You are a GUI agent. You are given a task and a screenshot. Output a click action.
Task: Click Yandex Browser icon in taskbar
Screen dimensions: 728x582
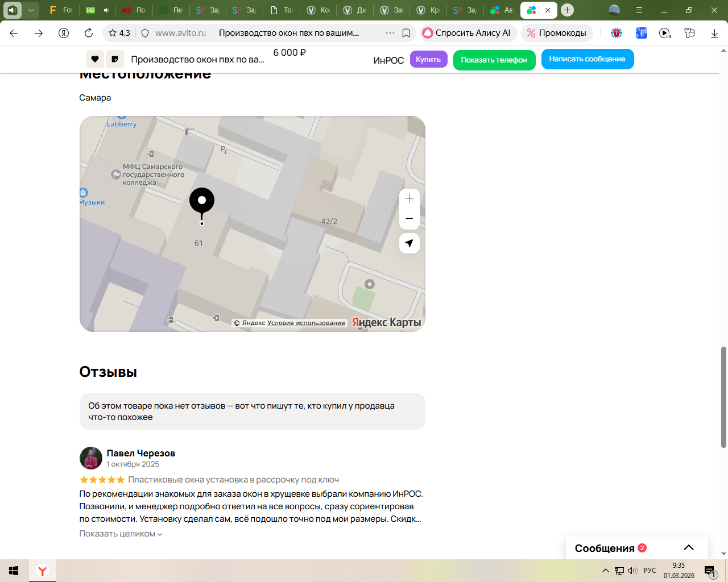[x=42, y=571]
